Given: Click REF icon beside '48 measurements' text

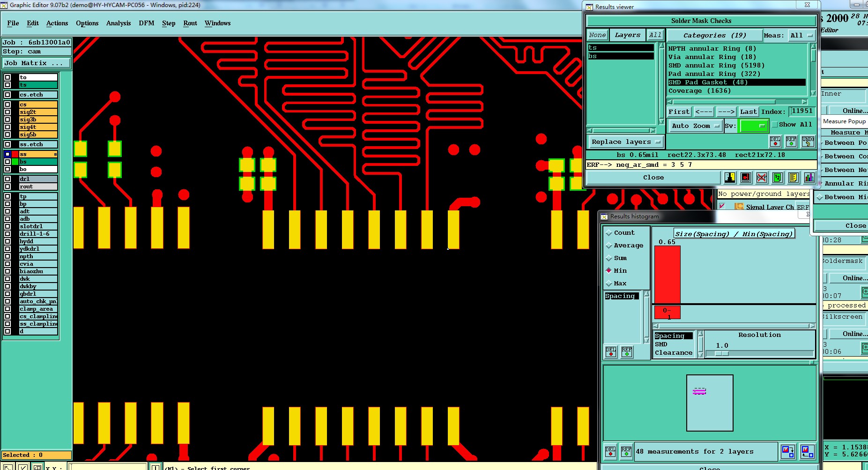Looking at the screenshot, I should pyautogui.click(x=626, y=451).
